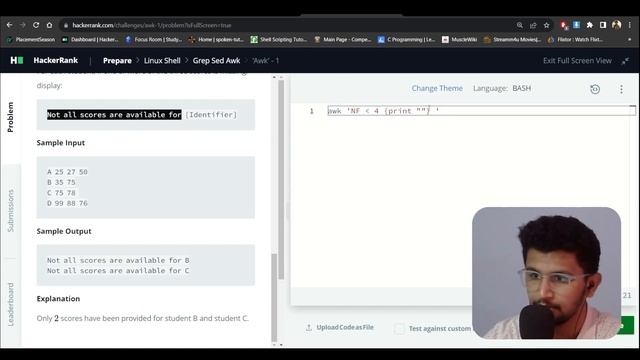Open Chrome's three-dot menu
640x360 pixels.
(x=630, y=25)
